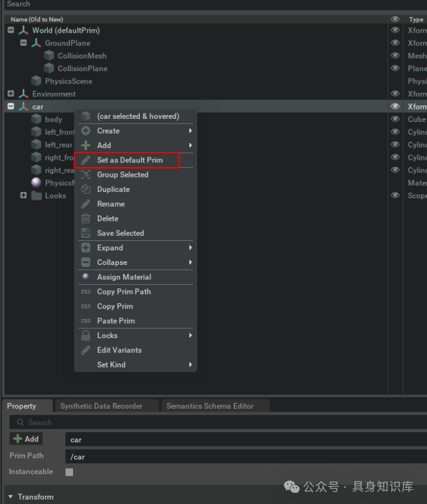Screen dimensions: 427x504
Task: Expand the Environment tree node
Action: (11, 94)
